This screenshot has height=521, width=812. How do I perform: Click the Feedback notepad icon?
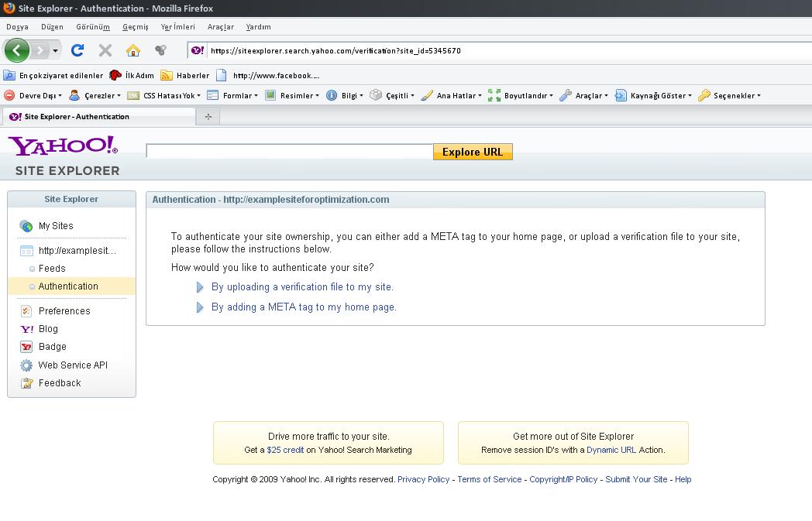pos(26,383)
